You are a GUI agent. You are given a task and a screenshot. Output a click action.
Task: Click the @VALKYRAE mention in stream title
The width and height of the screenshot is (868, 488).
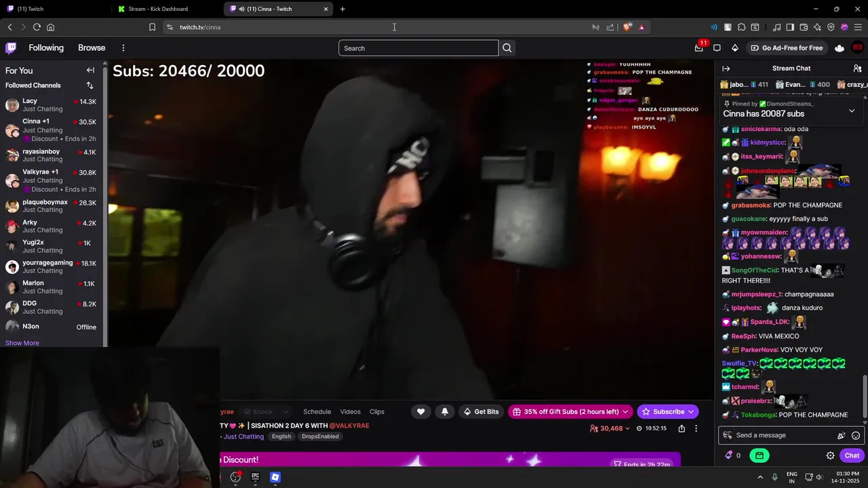pos(349,426)
